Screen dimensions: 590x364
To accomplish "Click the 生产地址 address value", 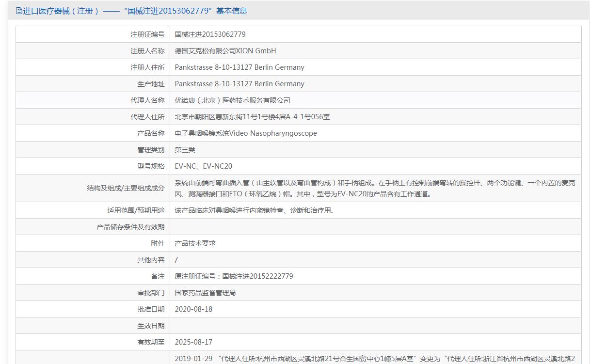I will (x=239, y=84).
